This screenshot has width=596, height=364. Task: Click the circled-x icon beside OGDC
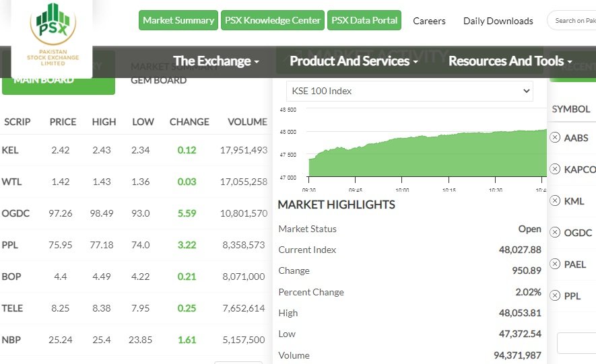(555, 232)
